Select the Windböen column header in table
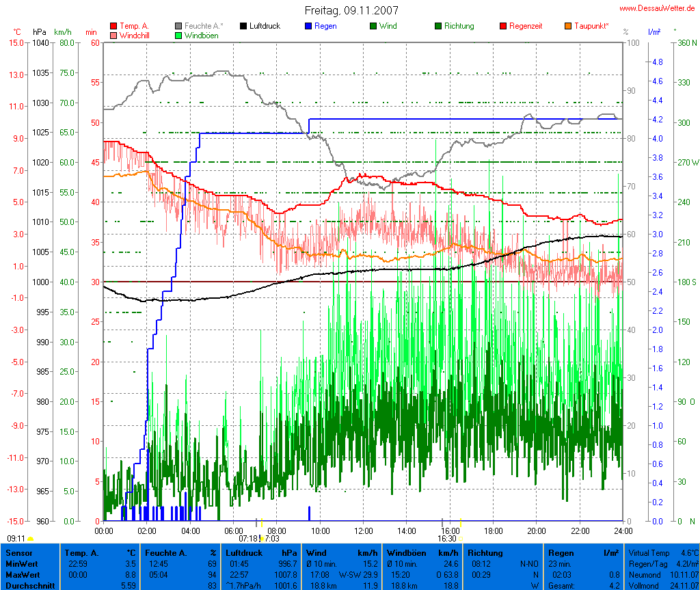Screen dimensions: 700x590 click(406, 552)
